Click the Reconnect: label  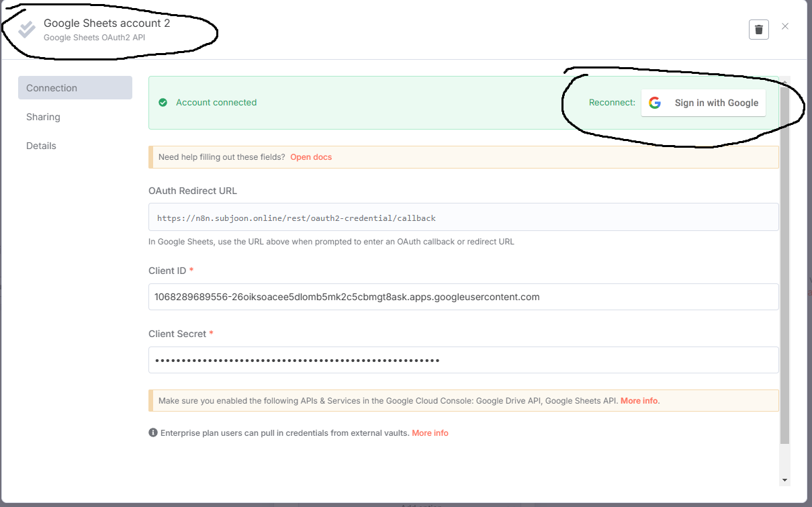point(612,103)
